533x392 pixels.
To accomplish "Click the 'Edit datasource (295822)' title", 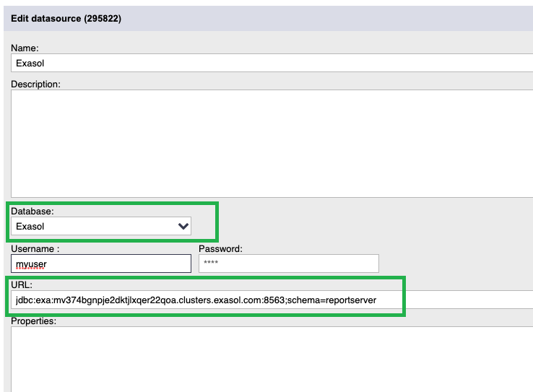I will coord(66,18).
